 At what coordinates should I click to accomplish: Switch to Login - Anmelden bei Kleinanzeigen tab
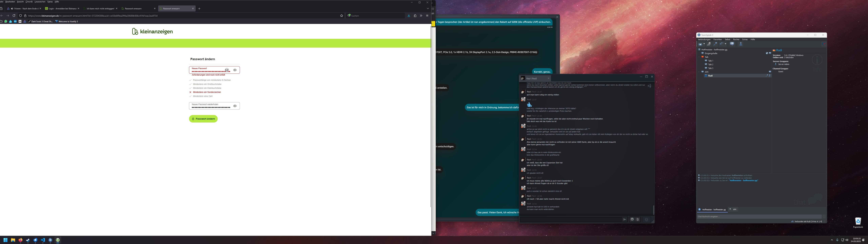(62, 8)
